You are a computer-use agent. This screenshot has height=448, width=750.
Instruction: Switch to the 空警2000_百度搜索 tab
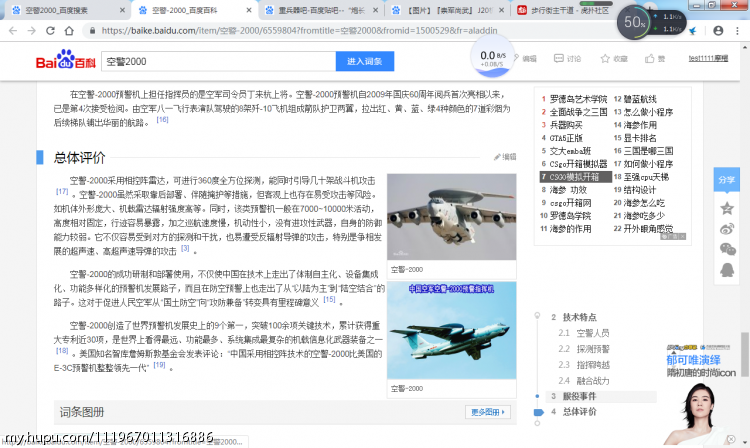click(64, 10)
